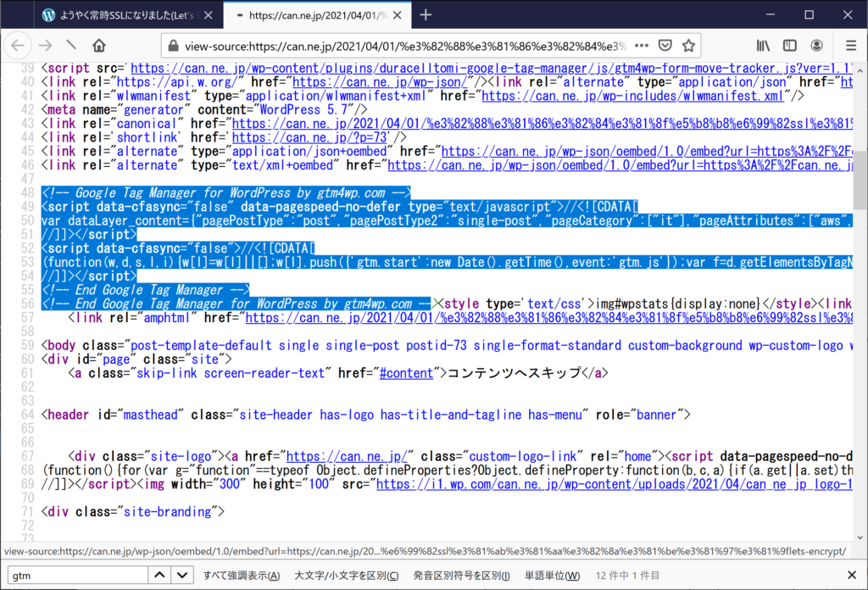Click the Home button in the toolbar
This screenshot has height=590, width=868.
click(99, 46)
